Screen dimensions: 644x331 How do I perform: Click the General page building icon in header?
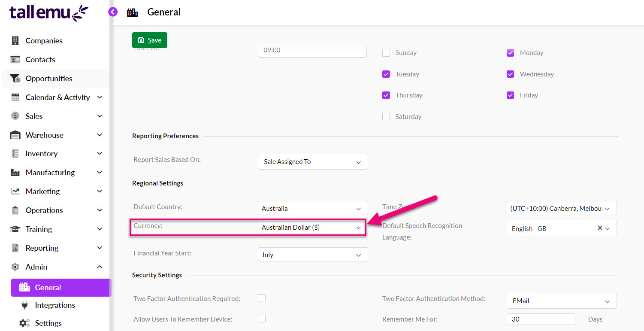[133, 12]
